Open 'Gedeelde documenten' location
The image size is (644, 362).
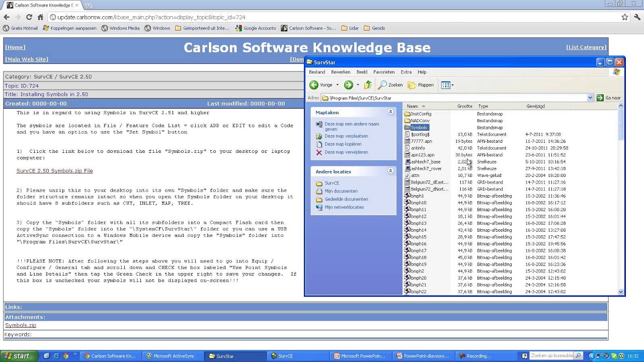(x=346, y=199)
